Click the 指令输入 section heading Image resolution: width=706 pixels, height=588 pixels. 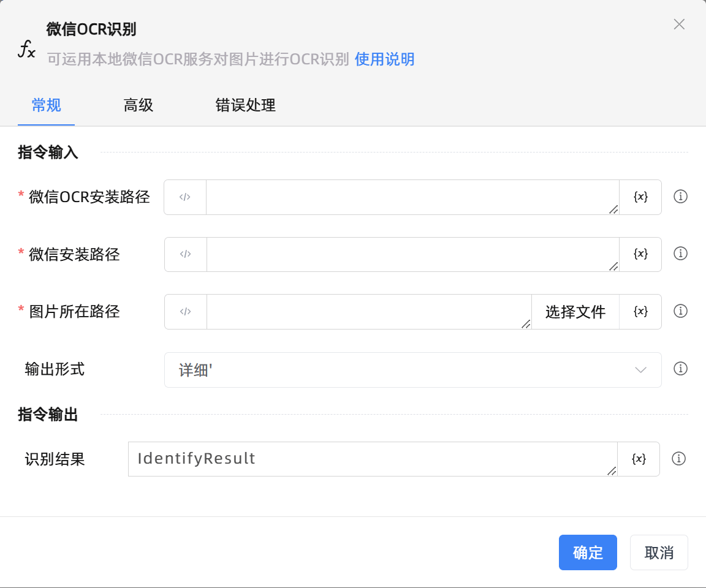(x=48, y=152)
